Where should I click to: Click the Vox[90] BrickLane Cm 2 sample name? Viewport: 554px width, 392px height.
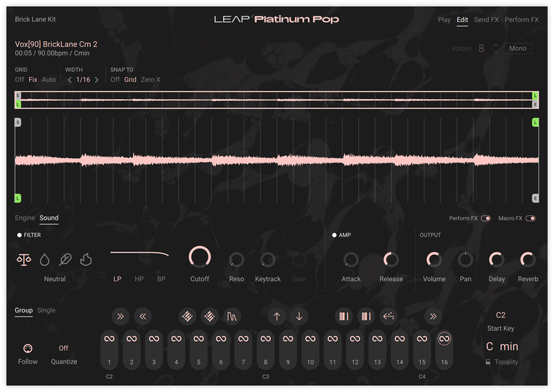pyautogui.click(x=56, y=44)
